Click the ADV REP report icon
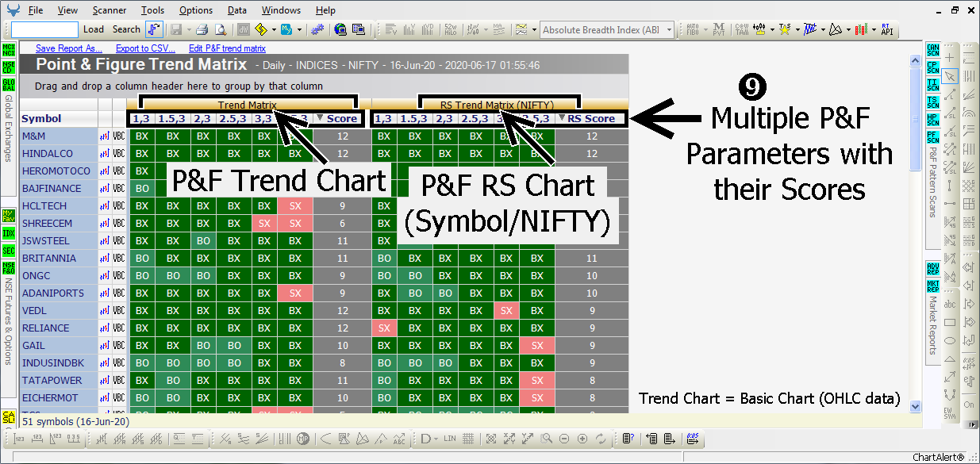980x464 pixels. tap(932, 269)
